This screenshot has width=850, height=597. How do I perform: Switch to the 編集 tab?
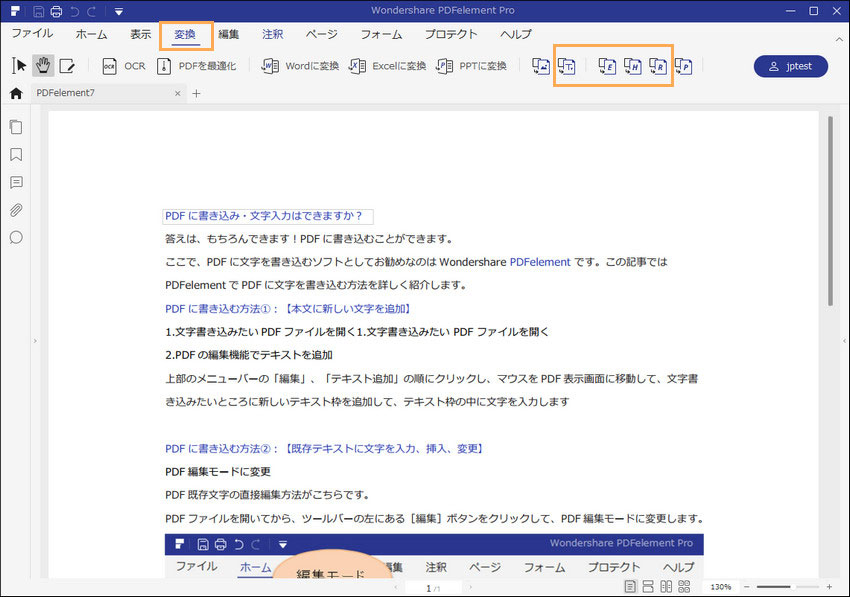click(x=228, y=34)
